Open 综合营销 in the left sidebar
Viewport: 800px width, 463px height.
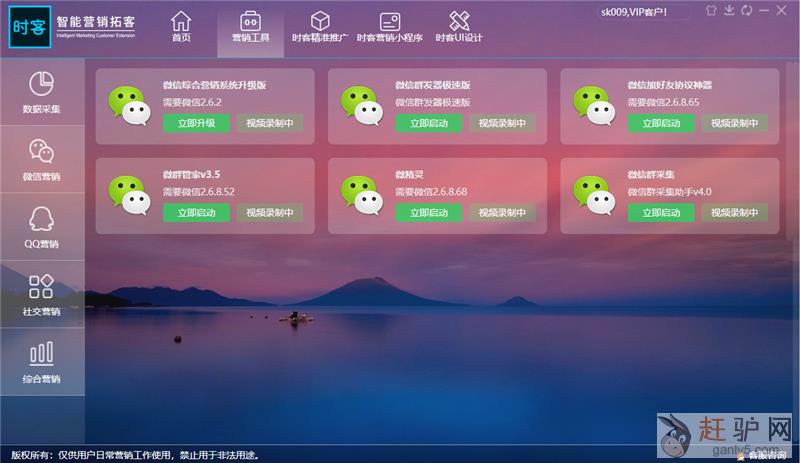42,364
